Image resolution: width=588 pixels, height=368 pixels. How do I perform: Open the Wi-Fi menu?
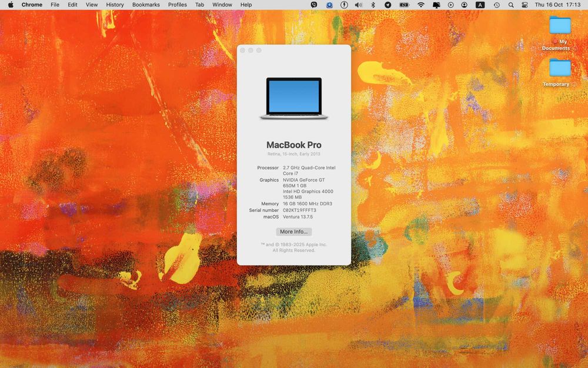point(421,5)
